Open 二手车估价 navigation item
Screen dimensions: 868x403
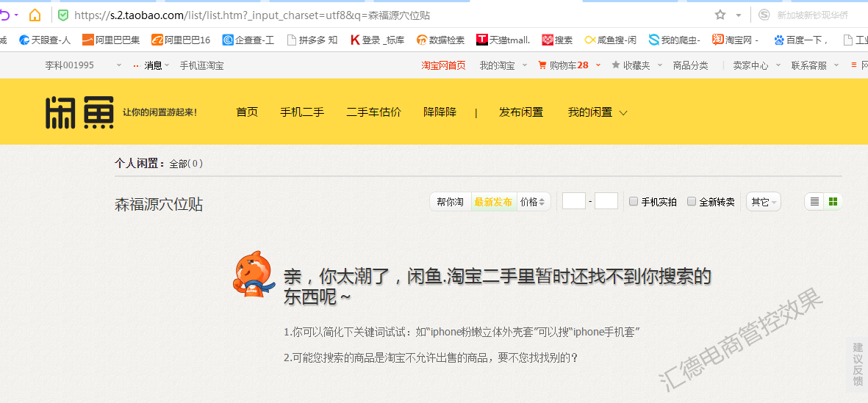[373, 112]
